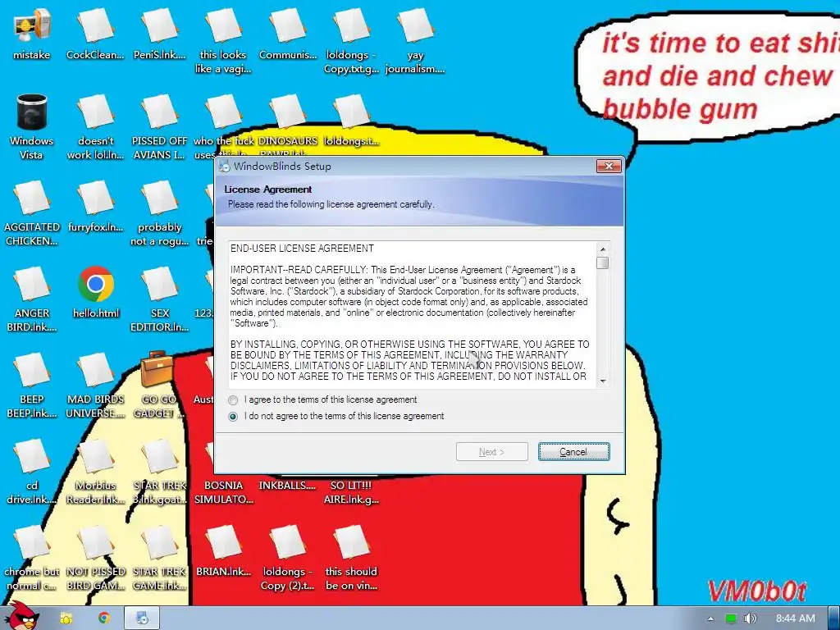Select the 'cd drive.lnk' desktop icon
The image size is (840, 630).
point(32,472)
